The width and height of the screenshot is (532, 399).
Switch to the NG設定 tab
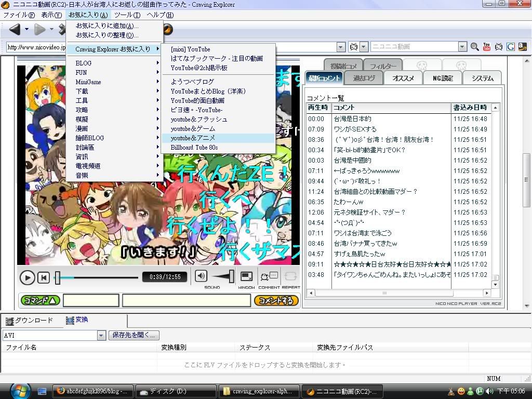[x=443, y=78]
